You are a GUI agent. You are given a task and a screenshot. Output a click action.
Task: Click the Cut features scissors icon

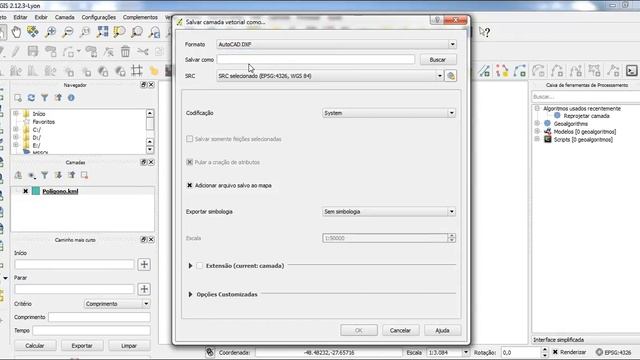click(142, 51)
